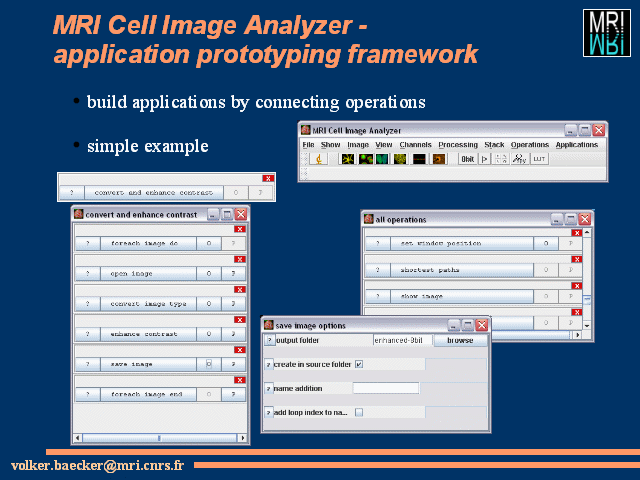Click the microscope icon in the Analyzer toolbar
Screen dimensions: 640x480
(319, 159)
